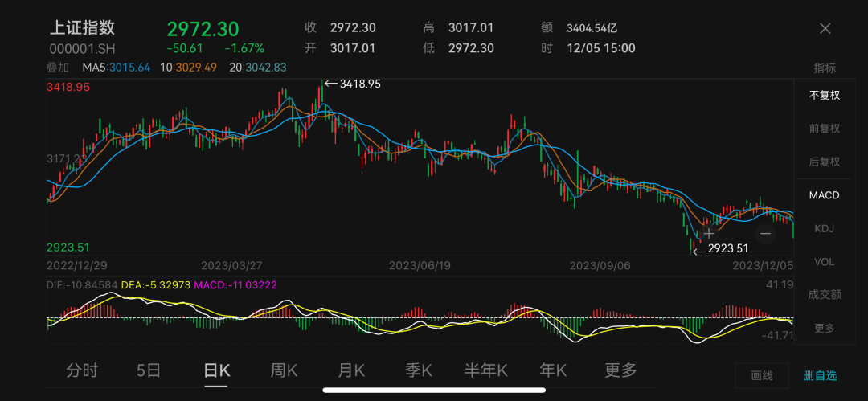Switch indicator to 成交额

click(x=825, y=295)
